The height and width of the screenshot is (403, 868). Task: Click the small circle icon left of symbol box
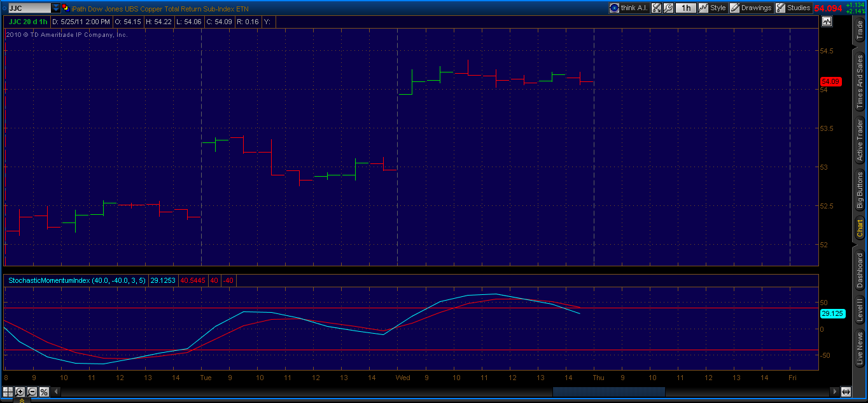pyautogui.click(x=3, y=8)
